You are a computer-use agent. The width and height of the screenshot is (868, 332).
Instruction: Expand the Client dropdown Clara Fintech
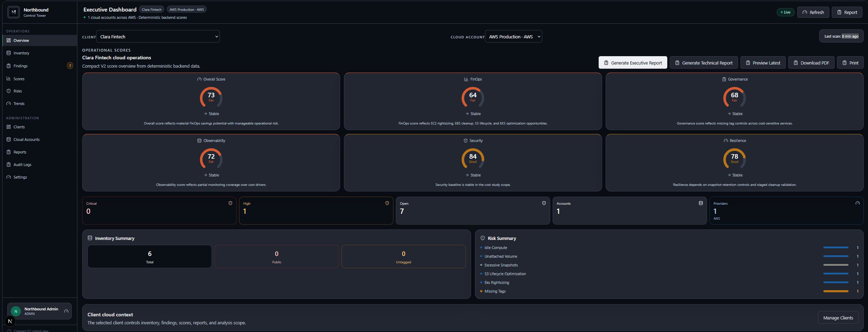pyautogui.click(x=158, y=37)
